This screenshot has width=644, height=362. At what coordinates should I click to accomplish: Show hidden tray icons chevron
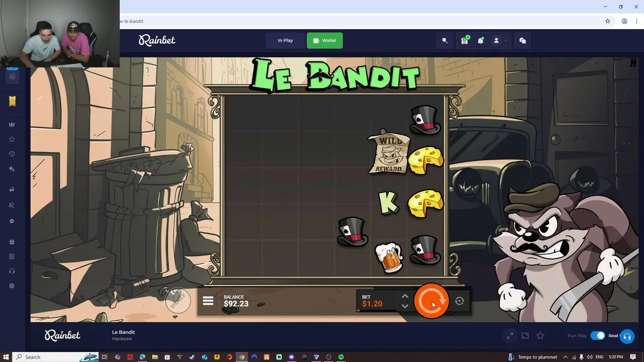pyautogui.click(x=565, y=357)
